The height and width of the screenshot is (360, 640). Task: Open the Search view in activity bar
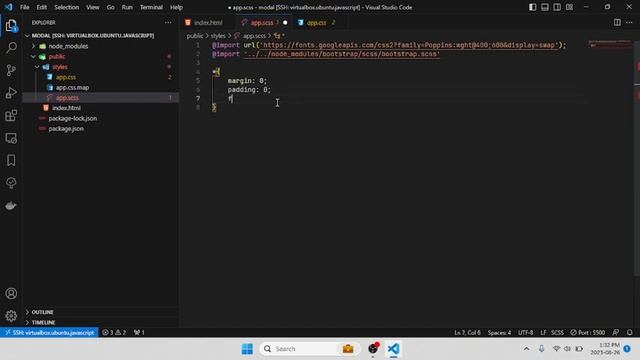click(11, 48)
